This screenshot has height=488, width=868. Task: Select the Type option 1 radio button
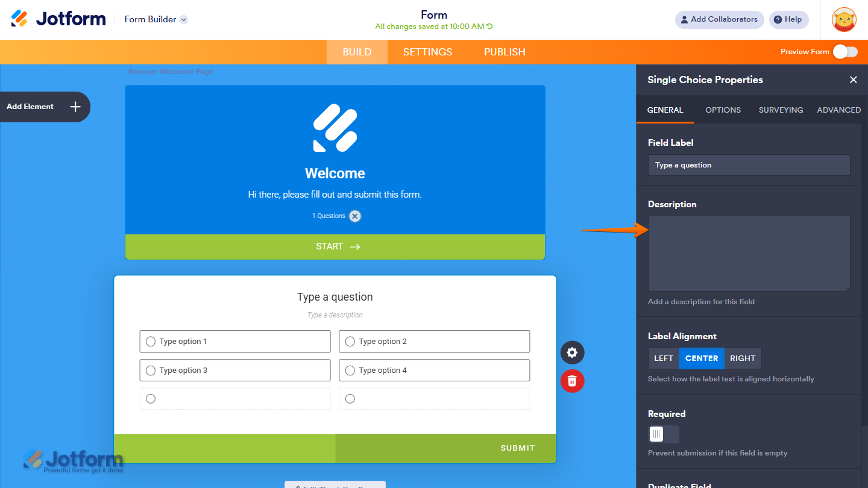pyautogui.click(x=151, y=342)
